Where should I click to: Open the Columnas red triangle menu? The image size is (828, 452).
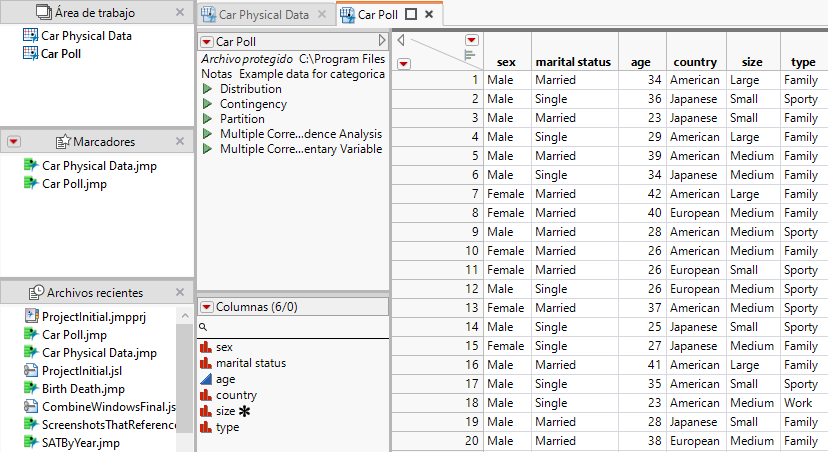click(207, 307)
